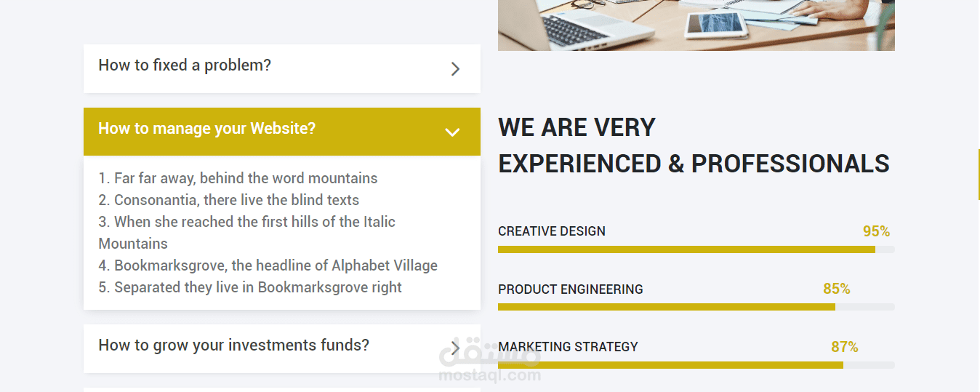Image resolution: width=980 pixels, height=392 pixels.
Task: Click the laptop desk photo at top
Action: click(696, 25)
